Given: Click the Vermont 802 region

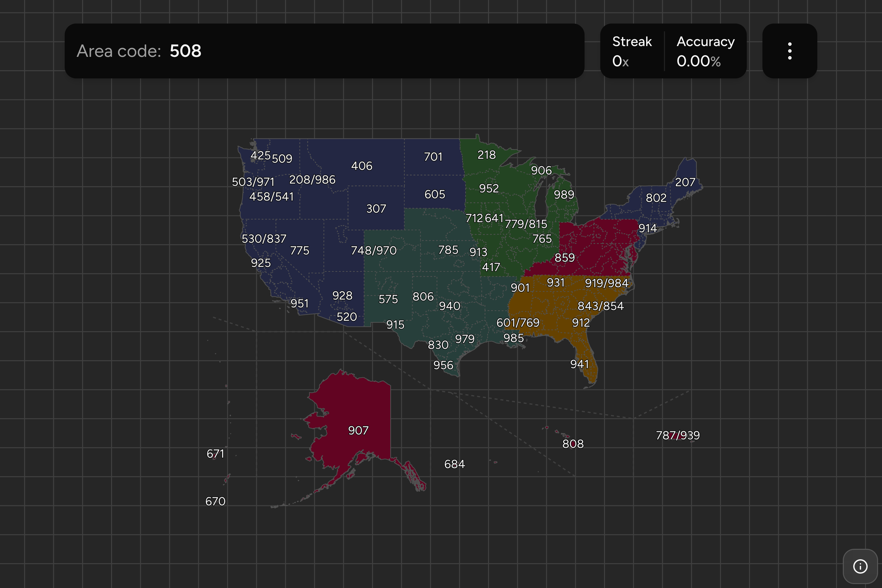Looking at the screenshot, I should [656, 198].
